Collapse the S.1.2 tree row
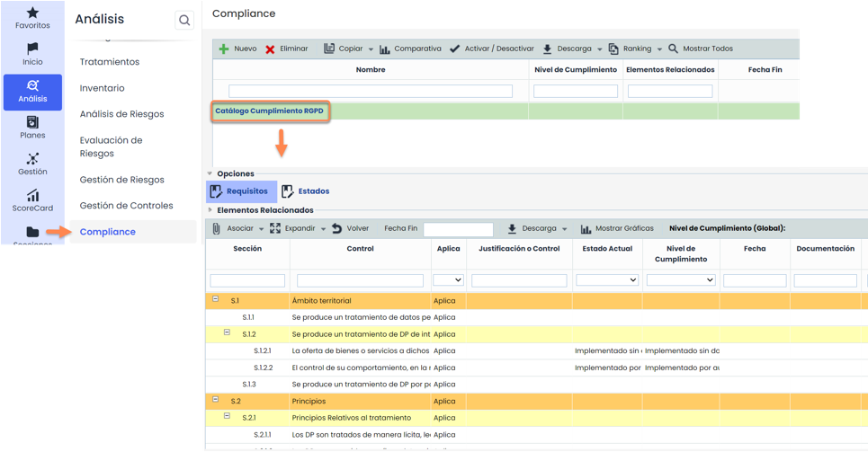The height and width of the screenshot is (452, 868). 227,332
